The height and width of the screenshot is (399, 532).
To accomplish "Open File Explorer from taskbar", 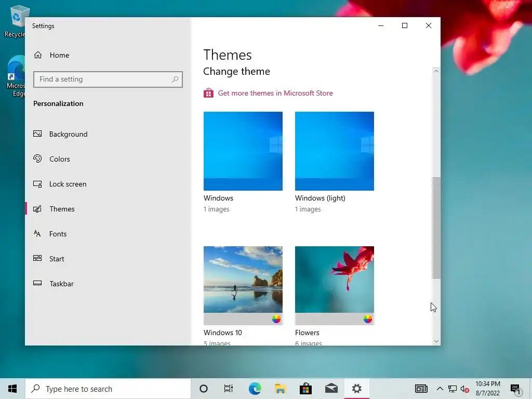I will pos(280,389).
